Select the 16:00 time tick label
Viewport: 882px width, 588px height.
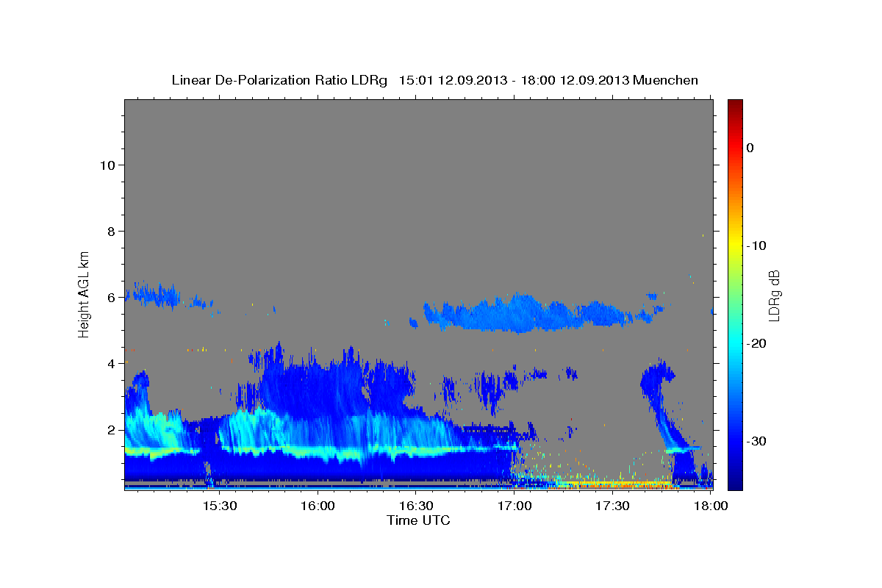tap(318, 506)
